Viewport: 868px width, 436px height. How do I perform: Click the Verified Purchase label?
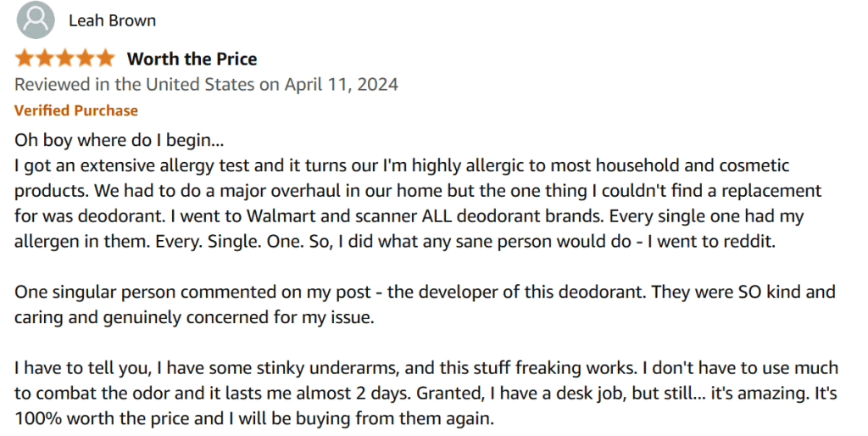(x=76, y=110)
